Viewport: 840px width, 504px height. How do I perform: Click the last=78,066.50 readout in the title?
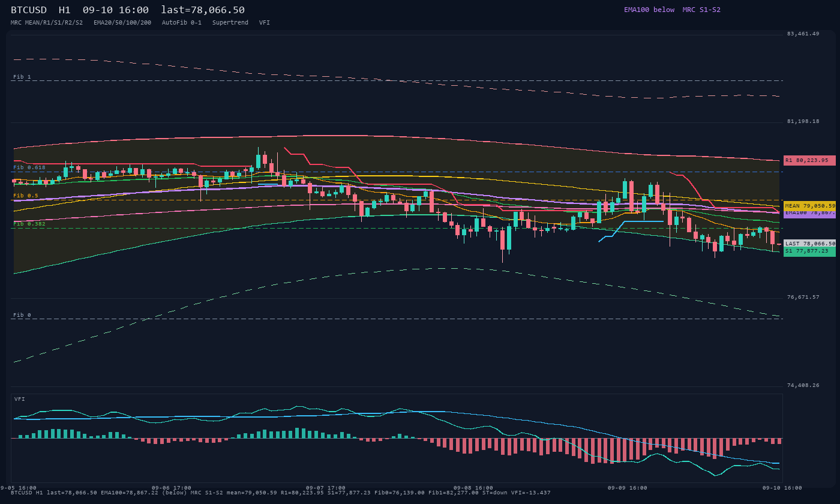point(203,10)
